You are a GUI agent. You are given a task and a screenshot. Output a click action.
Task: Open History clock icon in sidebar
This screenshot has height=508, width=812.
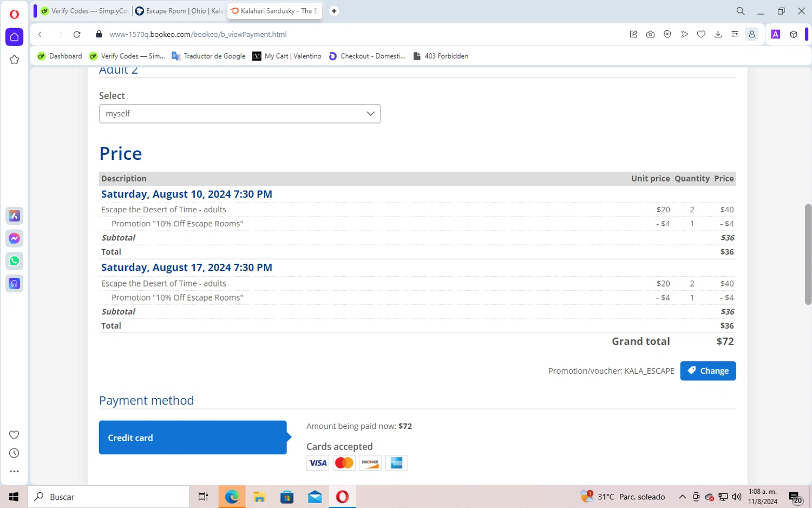[x=15, y=453]
